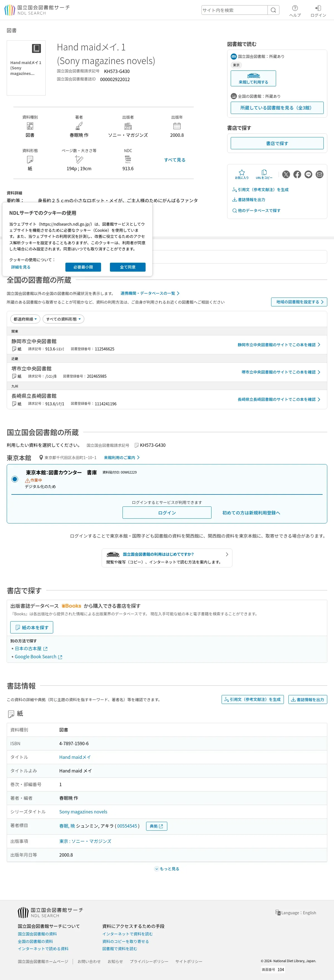The image size is (334, 980).
Task: Click the map pin icon by 東京本館 address
Action: coord(41,458)
